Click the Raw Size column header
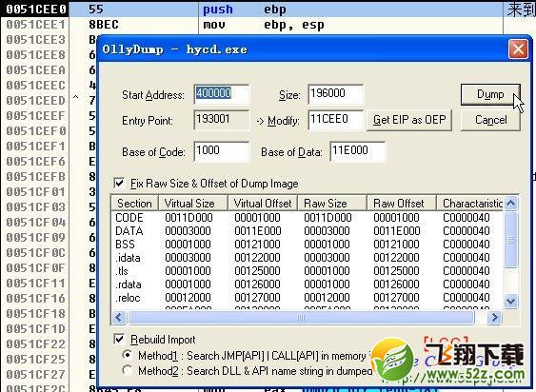 point(332,203)
